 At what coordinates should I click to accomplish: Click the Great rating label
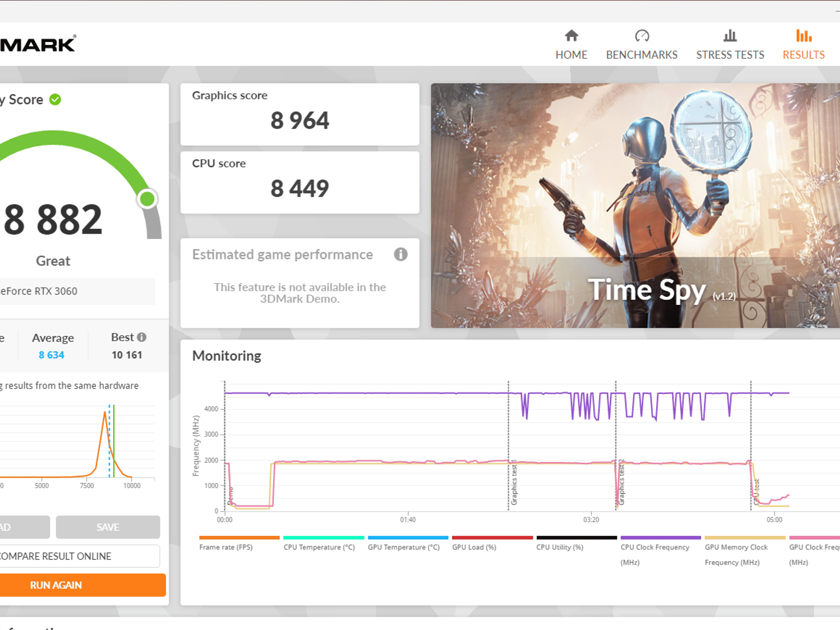tap(53, 261)
